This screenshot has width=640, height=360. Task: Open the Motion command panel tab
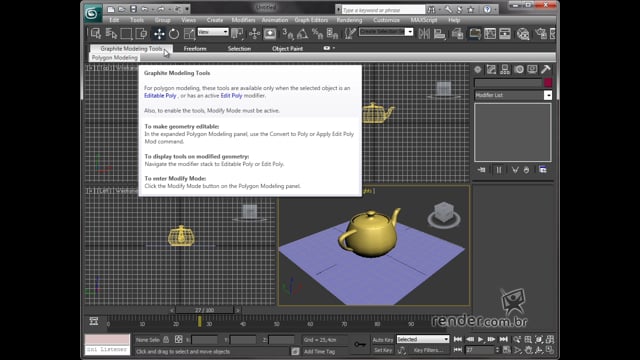point(519,70)
